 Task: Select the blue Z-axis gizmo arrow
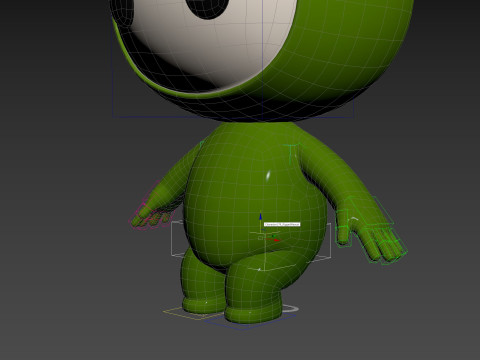pos(261,217)
